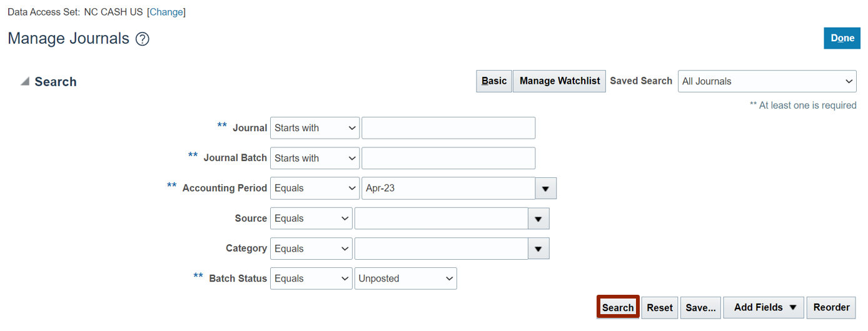Screen dimensions: 868x331
Task: Open the Accounting Period list arrow
Action: tap(546, 189)
